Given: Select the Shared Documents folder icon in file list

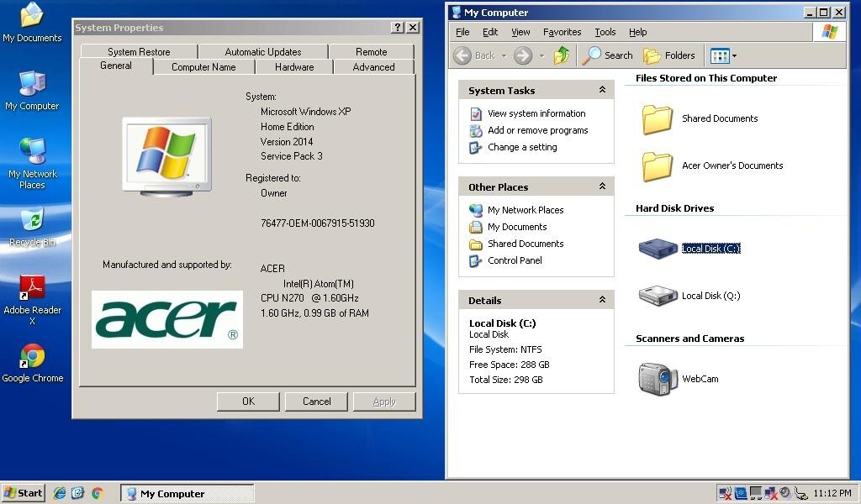Looking at the screenshot, I should [x=657, y=119].
